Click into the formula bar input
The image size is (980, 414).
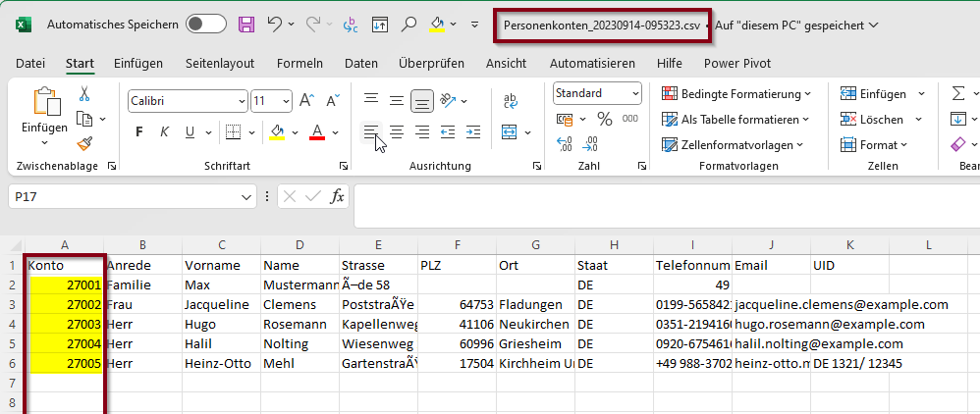(666, 205)
